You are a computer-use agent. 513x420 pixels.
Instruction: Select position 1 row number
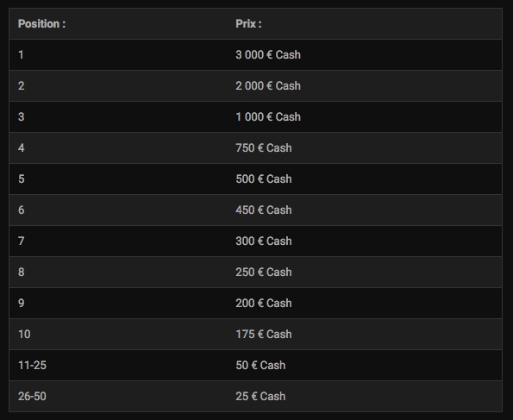point(21,54)
